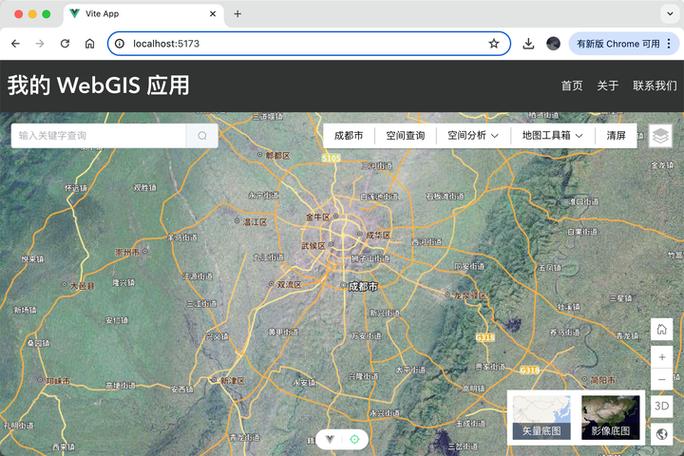Click the site info icon in address bar
684x456 pixels.
(x=120, y=44)
